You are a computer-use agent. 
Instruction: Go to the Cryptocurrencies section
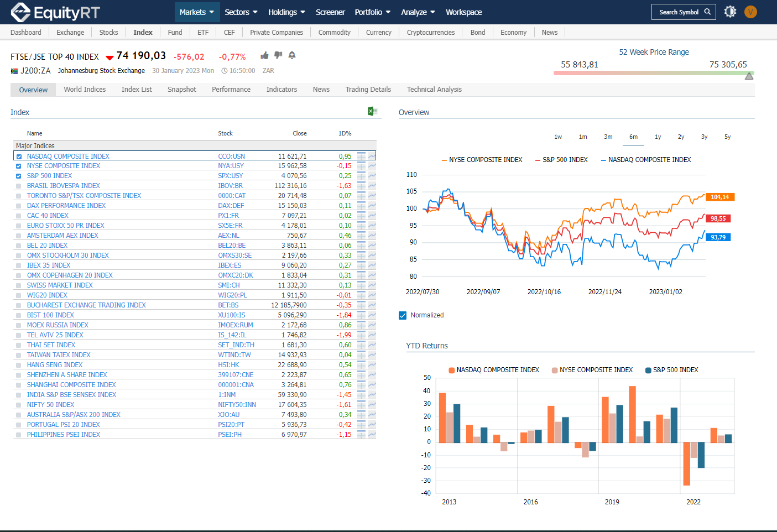coord(431,33)
